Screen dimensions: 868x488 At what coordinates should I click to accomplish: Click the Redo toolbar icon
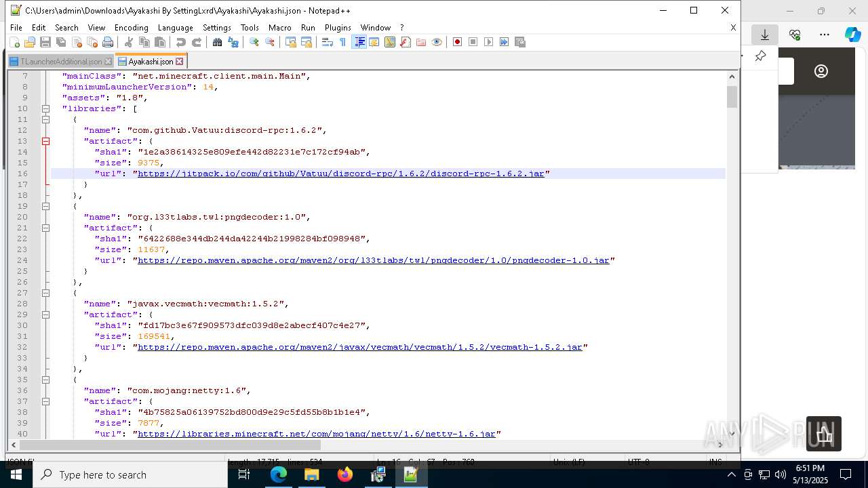point(197,42)
